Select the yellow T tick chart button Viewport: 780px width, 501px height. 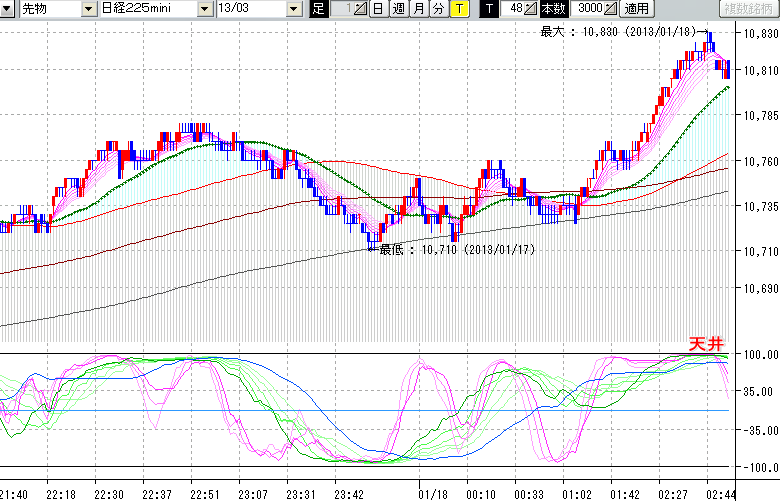click(x=458, y=9)
